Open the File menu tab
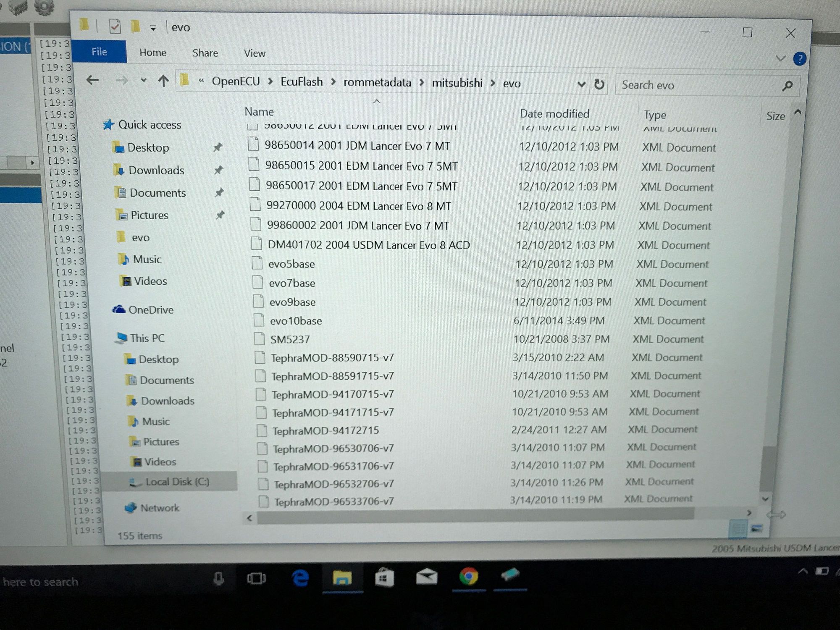Viewport: 840px width, 630px height. point(99,52)
